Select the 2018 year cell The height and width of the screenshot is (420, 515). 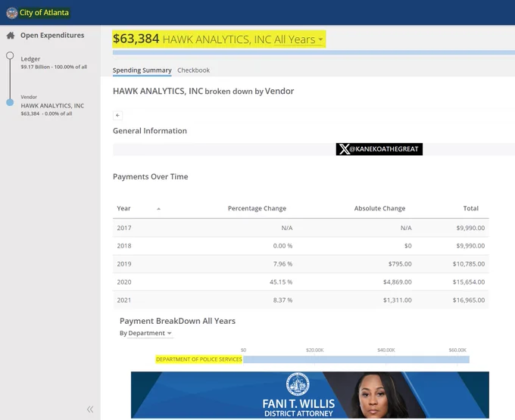coord(124,246)
